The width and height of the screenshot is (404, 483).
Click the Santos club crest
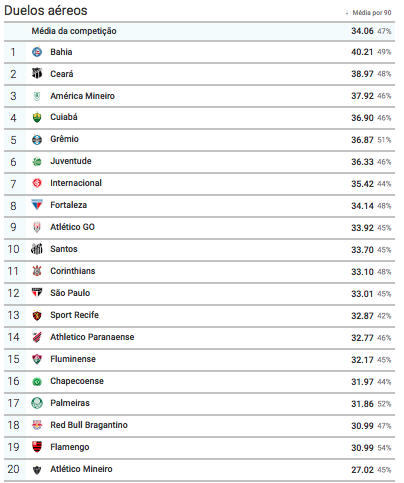(x=37, y=249)
